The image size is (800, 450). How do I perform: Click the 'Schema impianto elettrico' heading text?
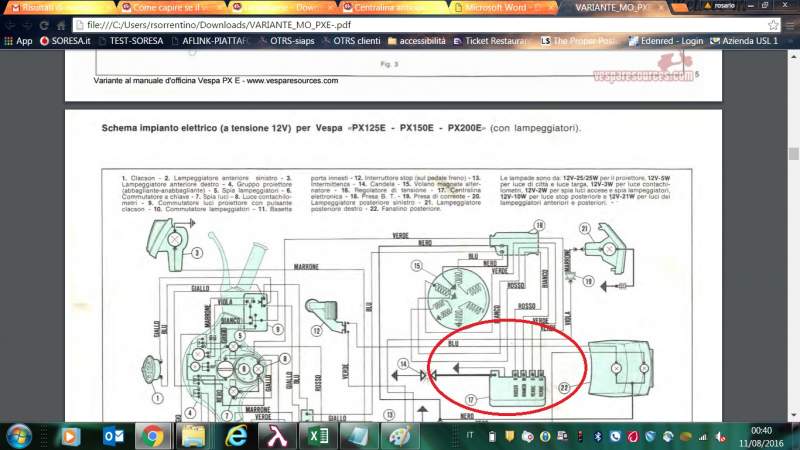coord(341,128)
